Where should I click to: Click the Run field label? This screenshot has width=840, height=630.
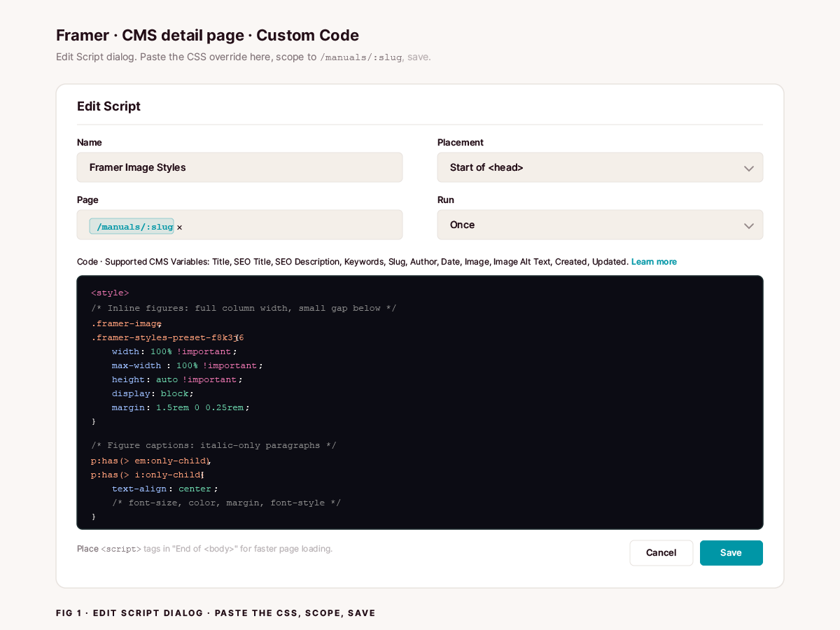pyautogui.click(x=446, y=199)
